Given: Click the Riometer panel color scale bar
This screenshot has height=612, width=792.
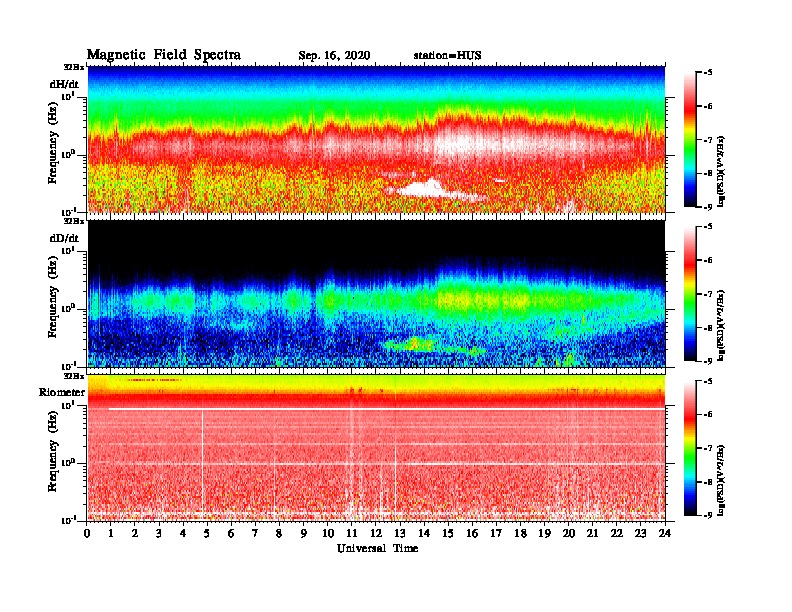Looking at the screenshot, I should [x=690, y=448].
